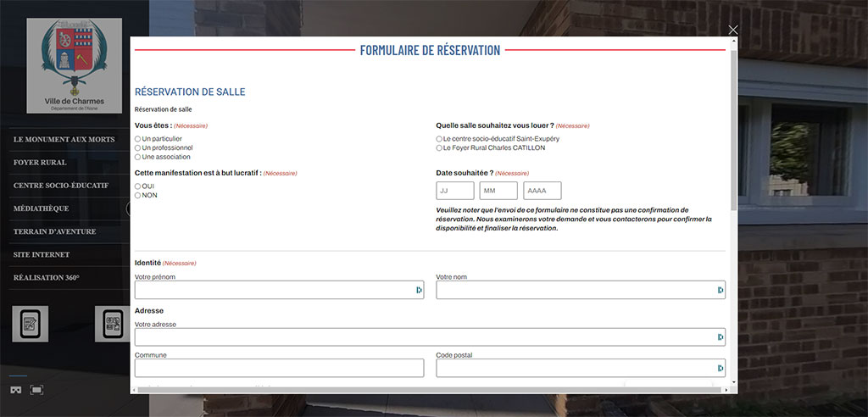Click the JJ day input field
The height and width of the screenshot is (417, 868).
click(x=454, y=191)
